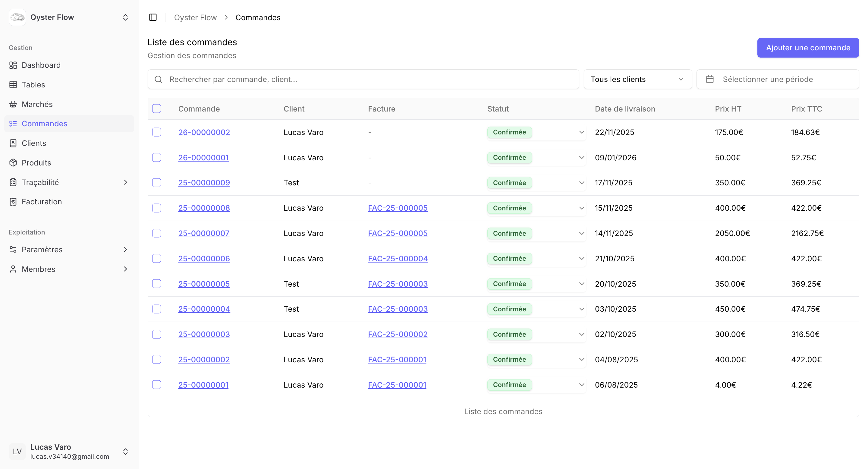This screenshot has height=469, width=868.
Task: Check the select-all commandes checkbox
Action: pos(156,109)
